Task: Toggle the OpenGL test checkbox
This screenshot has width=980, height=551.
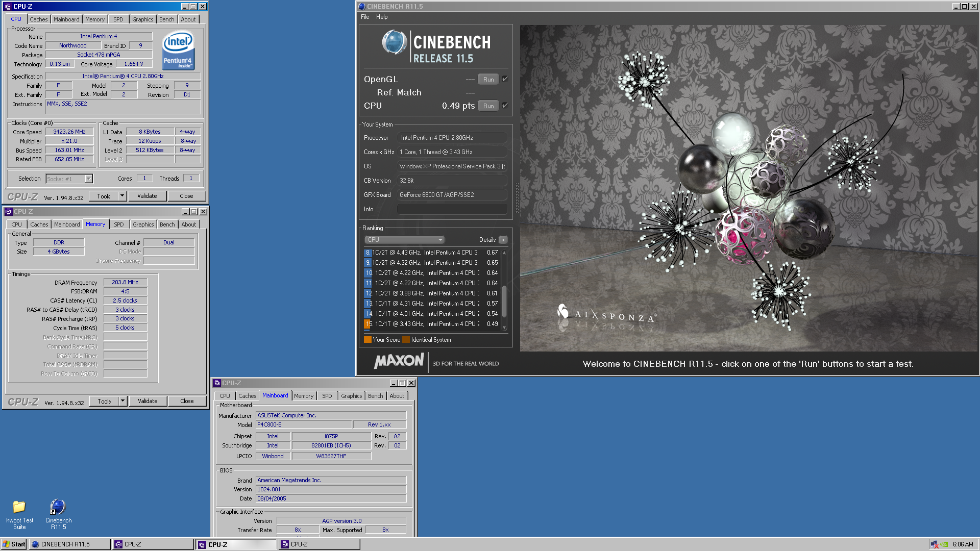Action: [505, 79]
